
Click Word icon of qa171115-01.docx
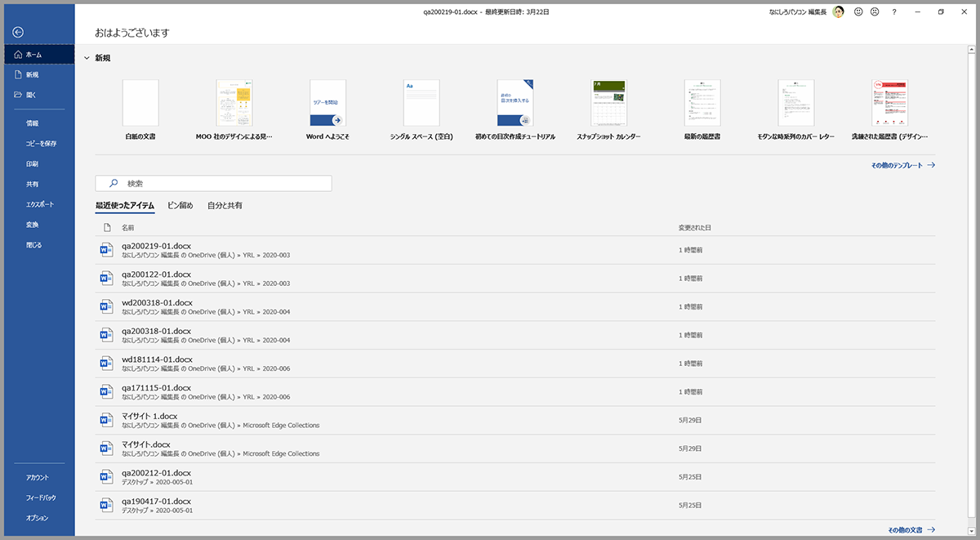coord(105,391)
